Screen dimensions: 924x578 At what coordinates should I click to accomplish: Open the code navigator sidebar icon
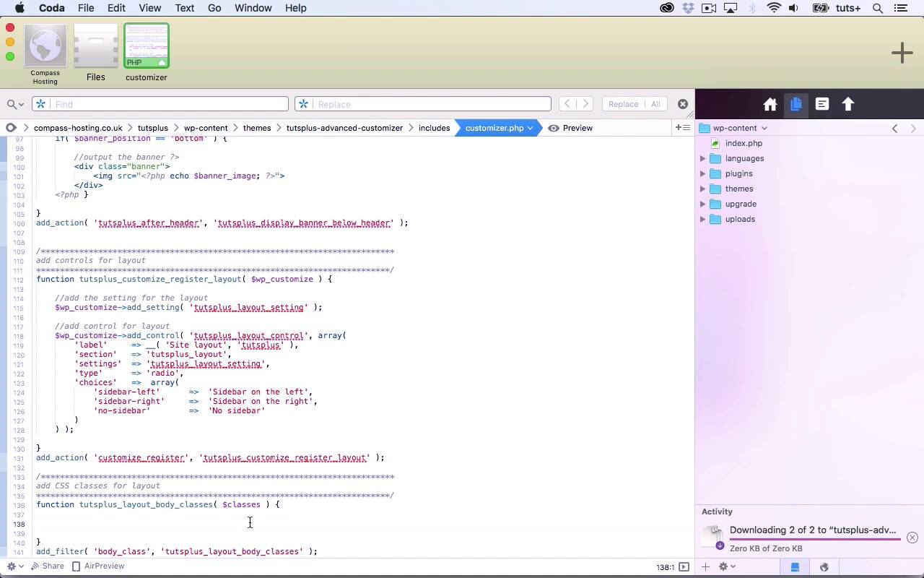[822, 105]
